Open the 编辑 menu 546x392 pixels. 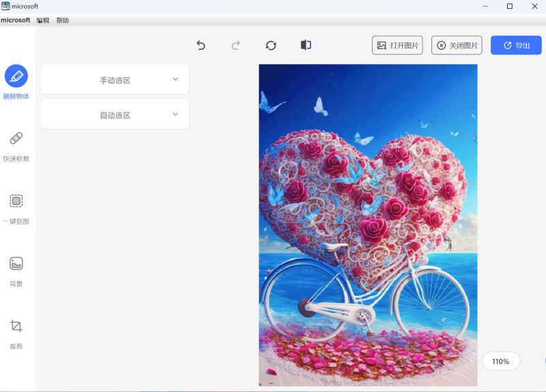coord(42,20)
